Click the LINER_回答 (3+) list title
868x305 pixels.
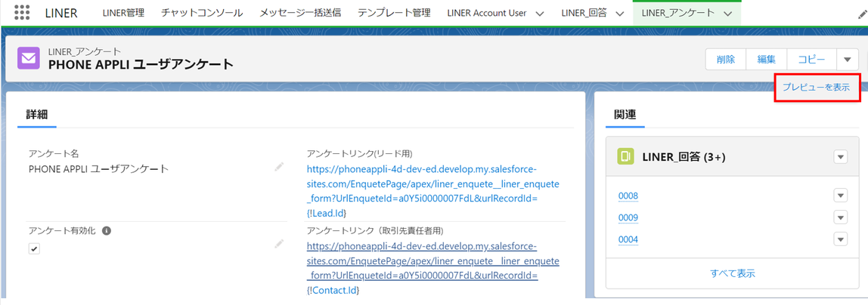(x=684, y=158)
